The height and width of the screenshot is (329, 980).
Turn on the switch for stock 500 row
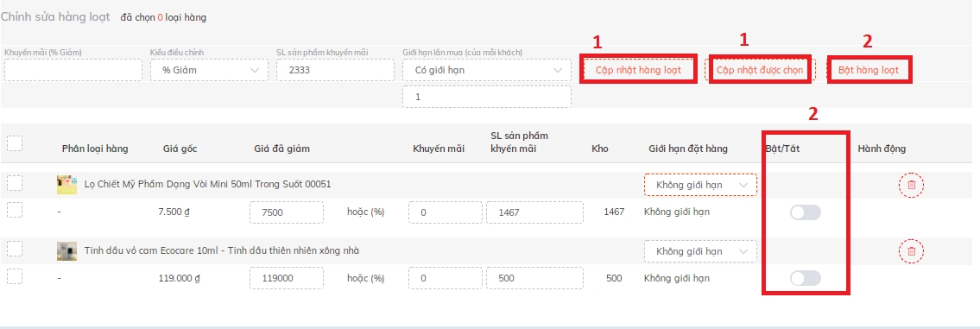[805, 278]
